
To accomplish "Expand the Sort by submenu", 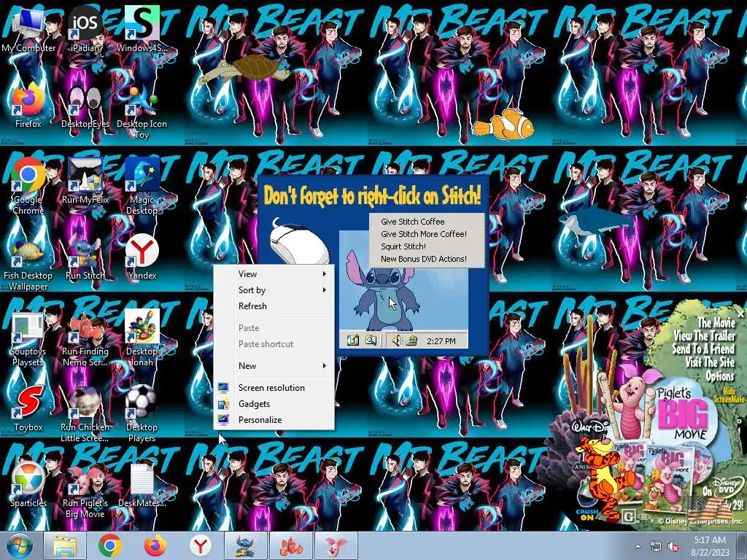I will click(x=274, y=290).
